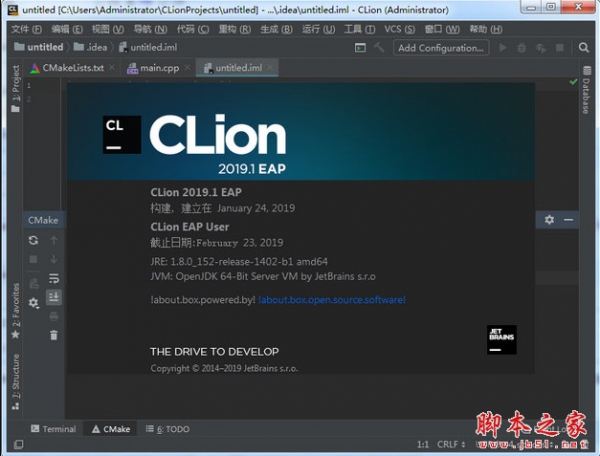Click the Search Everywhere magnifier icon
This screenshot has width=600, height=456.
click(x=584, y=48)
